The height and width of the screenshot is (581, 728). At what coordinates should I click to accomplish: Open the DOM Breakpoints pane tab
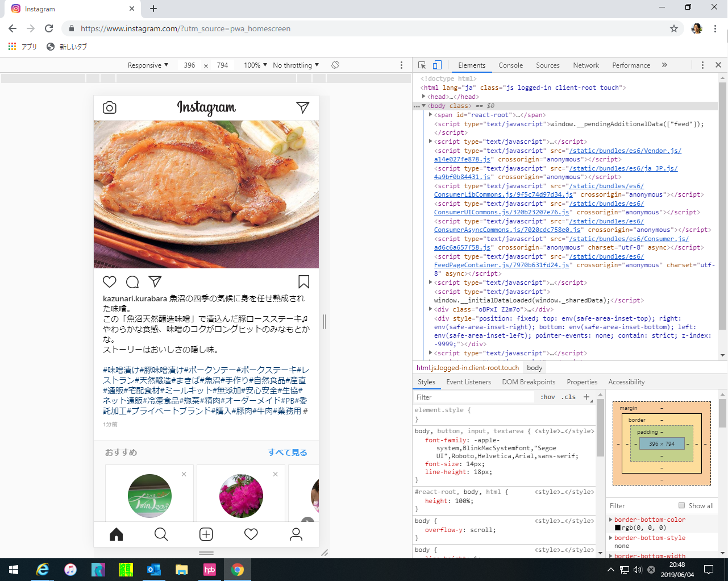[529, 382]
